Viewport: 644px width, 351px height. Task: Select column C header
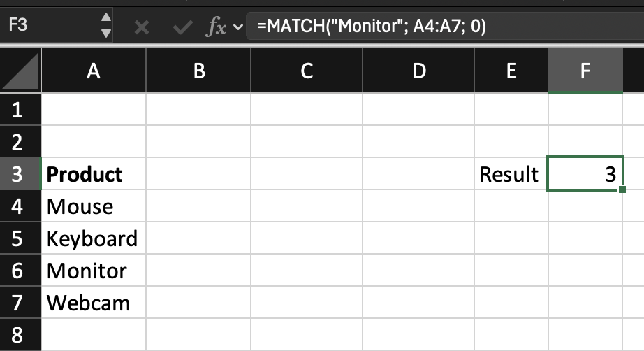306,71
